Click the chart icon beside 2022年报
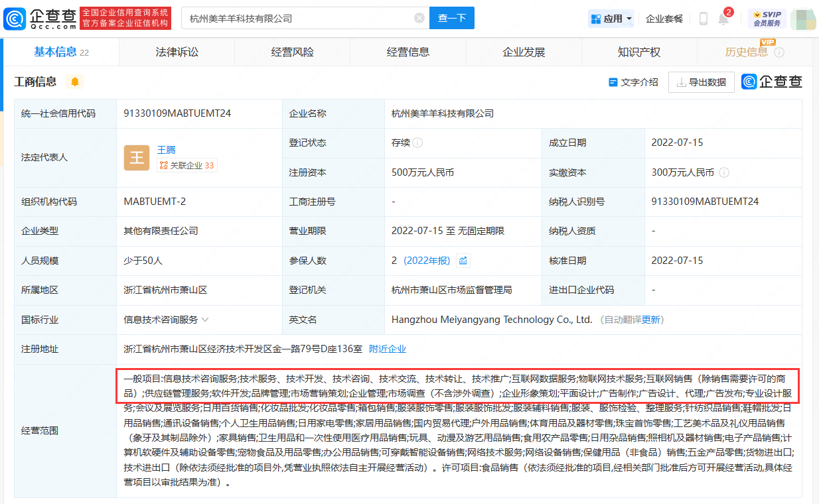 pos(463,261)
